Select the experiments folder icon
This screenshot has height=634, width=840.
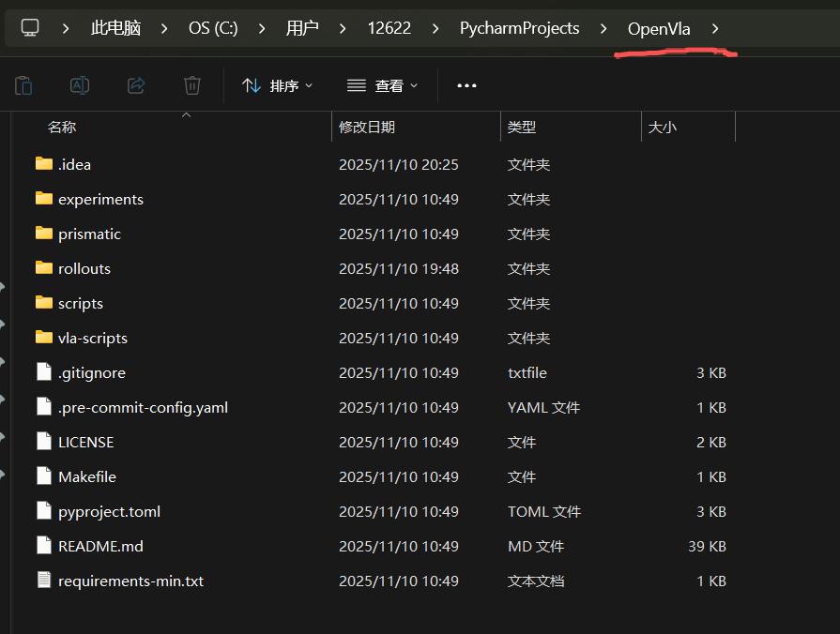pos(44,198)
